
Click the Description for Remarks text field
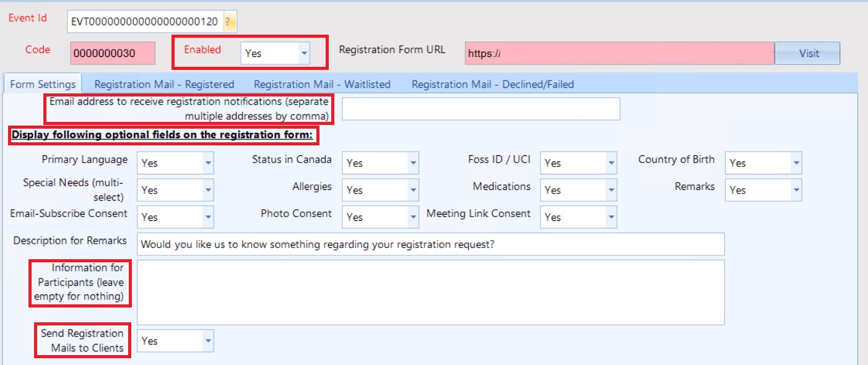[x=430, y=244]
